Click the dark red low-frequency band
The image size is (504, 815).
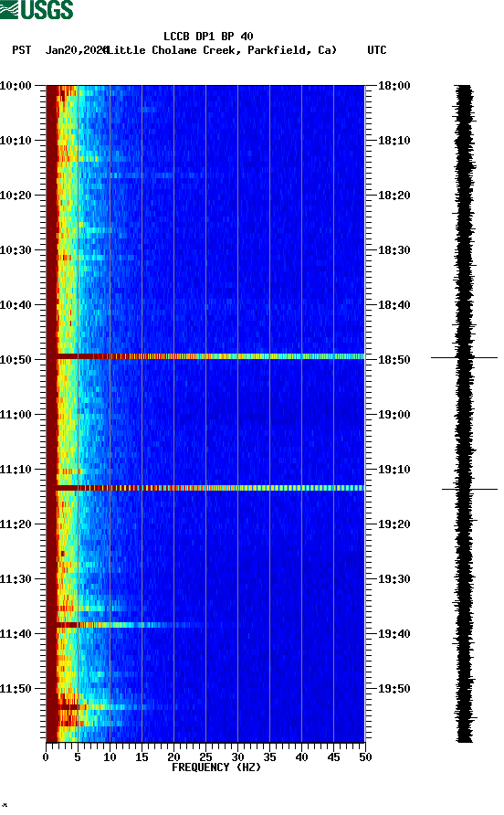(x=51, y=414)
